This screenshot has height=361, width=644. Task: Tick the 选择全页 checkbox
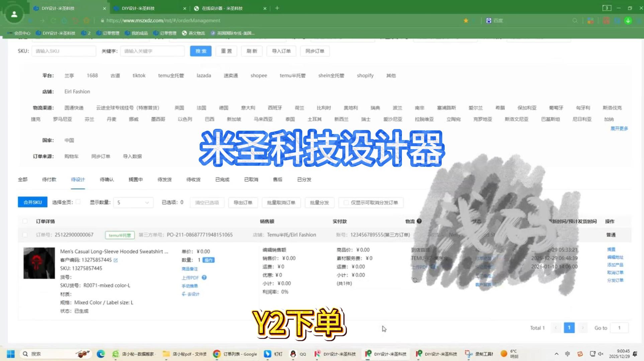(78, 202)
